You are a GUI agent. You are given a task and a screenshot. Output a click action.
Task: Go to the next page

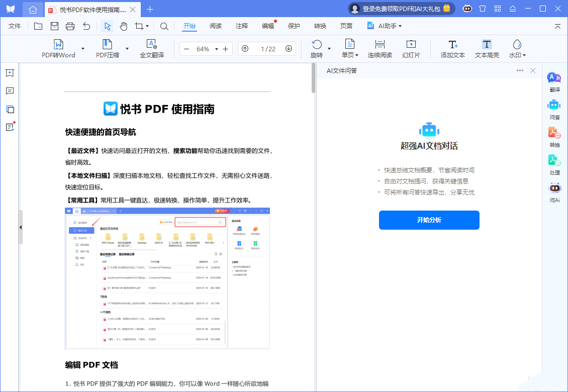point(289,49)
